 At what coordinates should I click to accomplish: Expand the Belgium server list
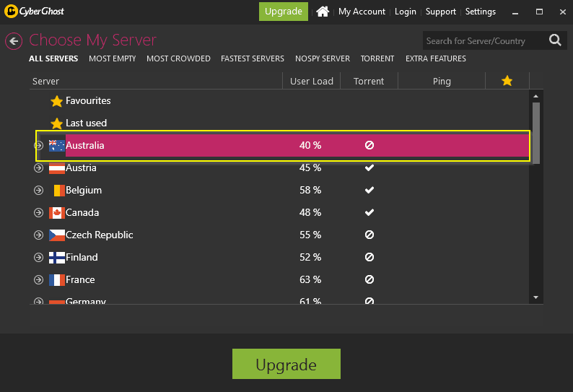(x=38, y=190)
